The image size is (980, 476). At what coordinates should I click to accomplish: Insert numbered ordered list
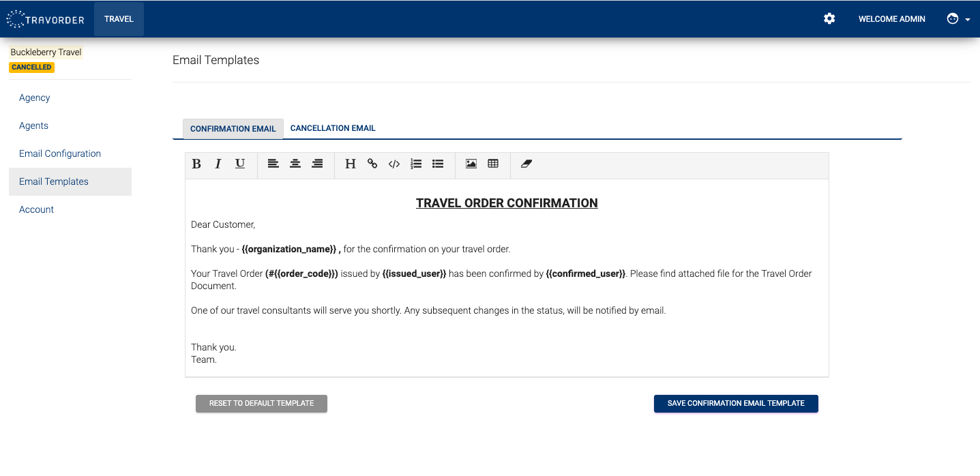tap(416, 164)
